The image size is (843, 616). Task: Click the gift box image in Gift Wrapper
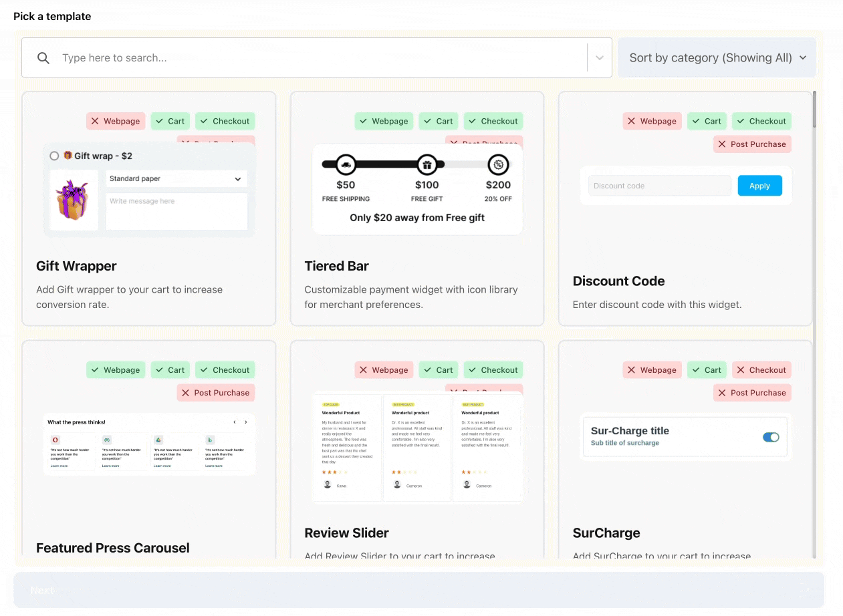pos(74,200)
